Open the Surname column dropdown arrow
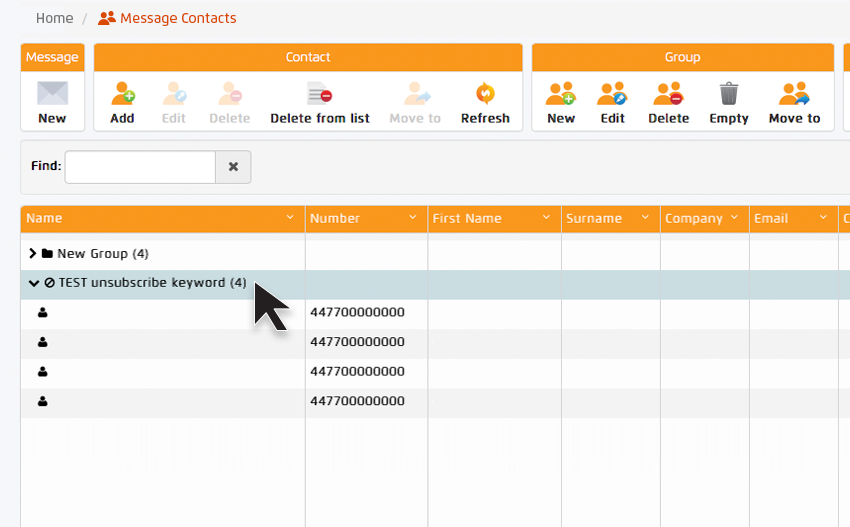This screenshot has height=527, width=850. [x=646, y=218]
